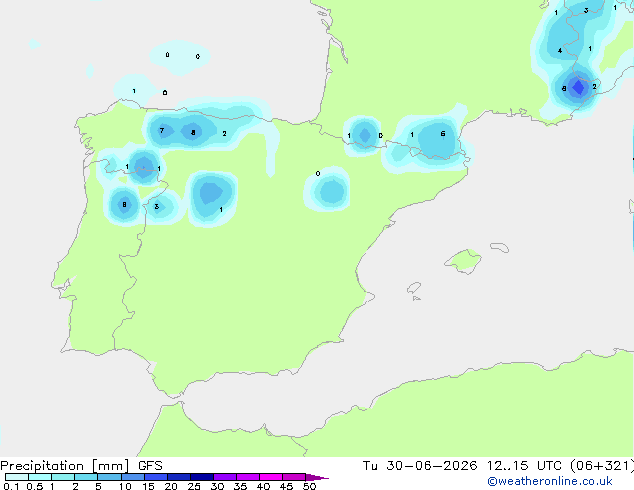Select the 0.1–0.5 mm legend swatch
The image size is (634, 490).
coord(17,477)
